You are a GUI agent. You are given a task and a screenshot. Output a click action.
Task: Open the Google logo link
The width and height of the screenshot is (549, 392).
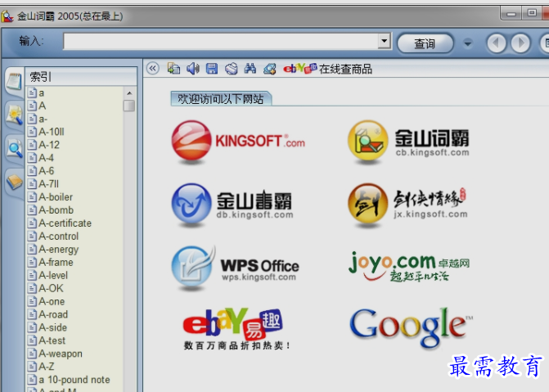[x=412, y=327]
